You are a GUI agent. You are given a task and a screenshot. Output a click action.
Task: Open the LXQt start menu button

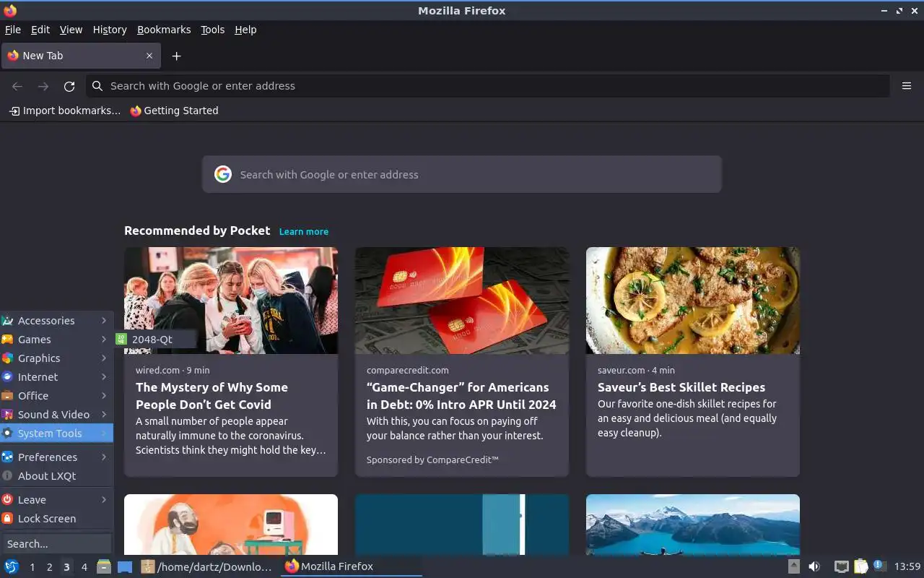point(11,566)
